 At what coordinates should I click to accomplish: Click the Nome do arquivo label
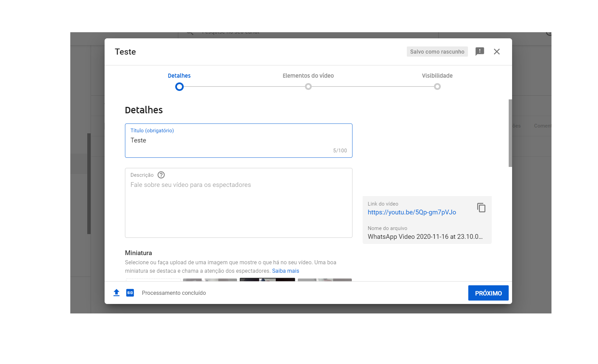(387, 228)
